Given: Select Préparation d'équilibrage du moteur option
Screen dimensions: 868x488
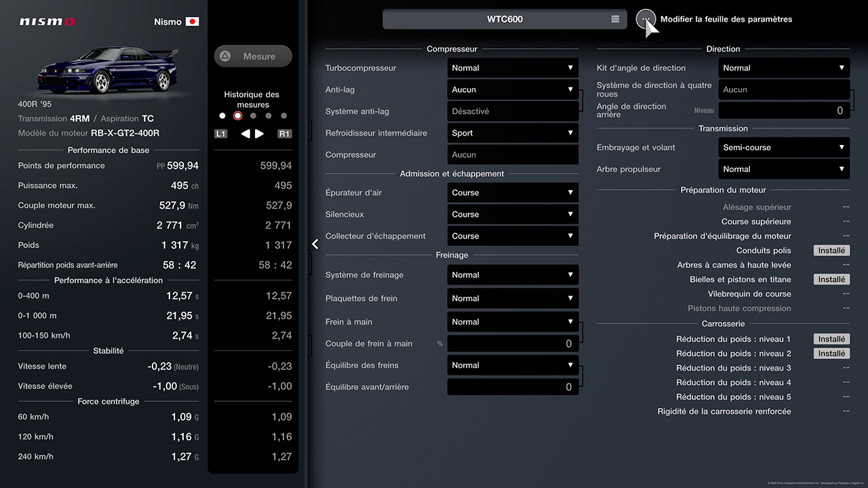Looking at the screenshot, I should pyautogui.click(x=722, y=236).
